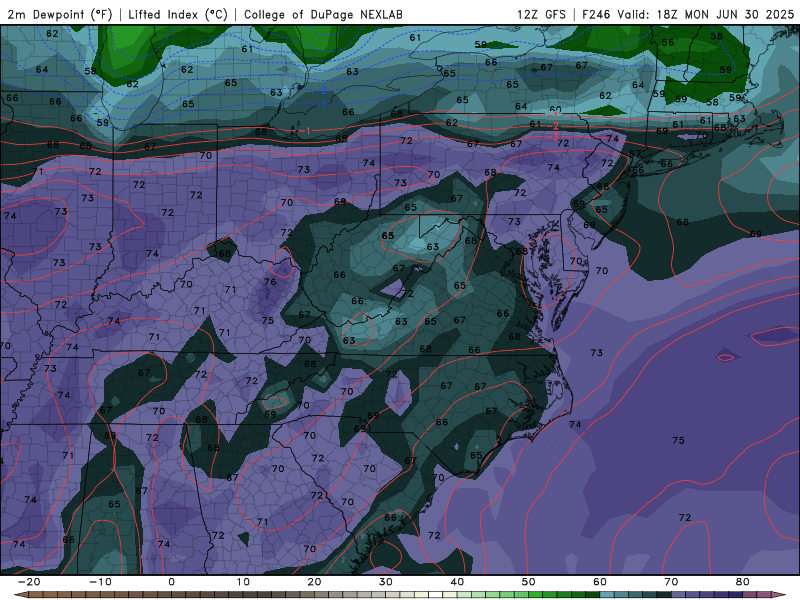Select the "40" label on the color scale
Image resolution: width=800 pixels, height=600 pixels.
(457, 582)
